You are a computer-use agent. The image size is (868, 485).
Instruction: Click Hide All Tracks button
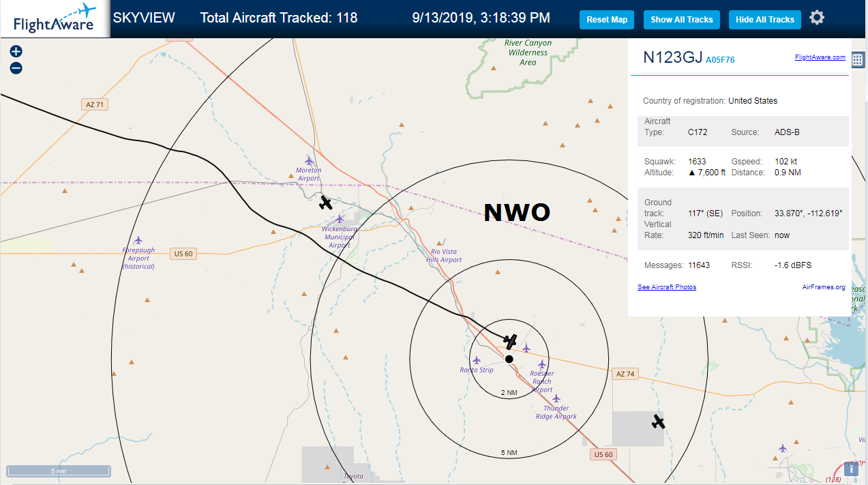click(x=765, y=20)
